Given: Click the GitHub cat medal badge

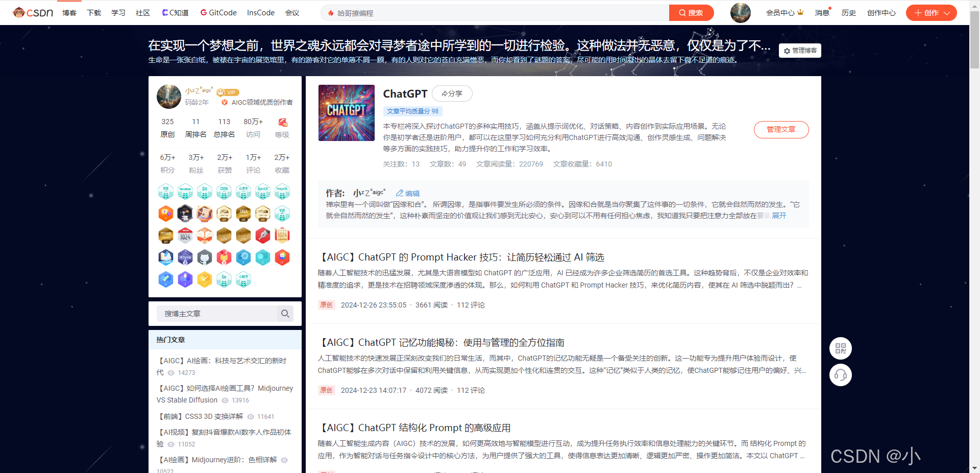Looking at the screenshot, I should 205,257.
